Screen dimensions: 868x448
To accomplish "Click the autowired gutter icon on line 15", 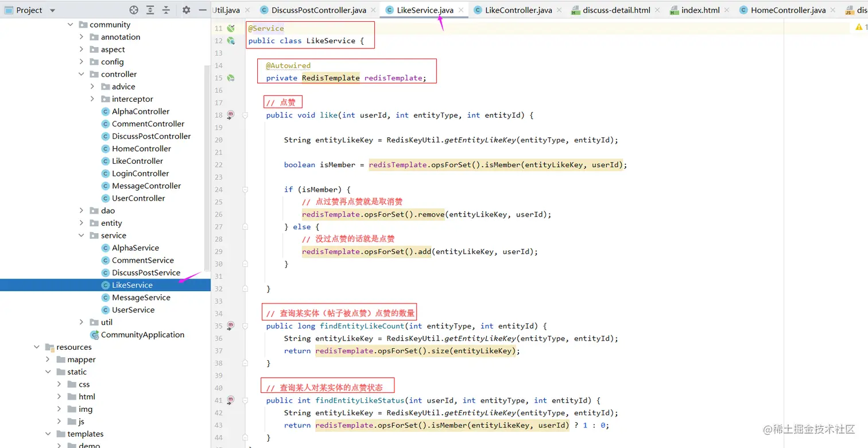I will click(x=231, y=78).
